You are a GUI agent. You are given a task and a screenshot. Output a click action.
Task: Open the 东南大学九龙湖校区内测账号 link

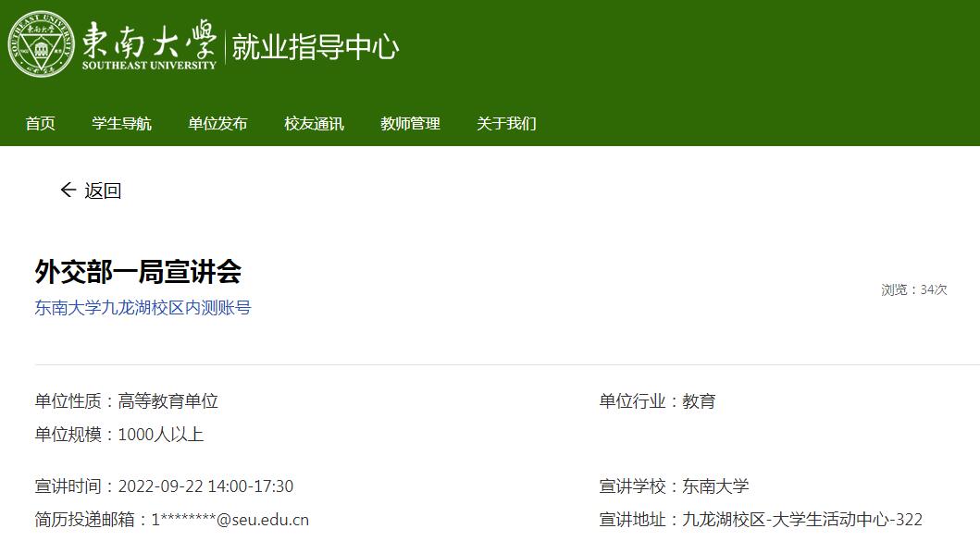point(143,308)
